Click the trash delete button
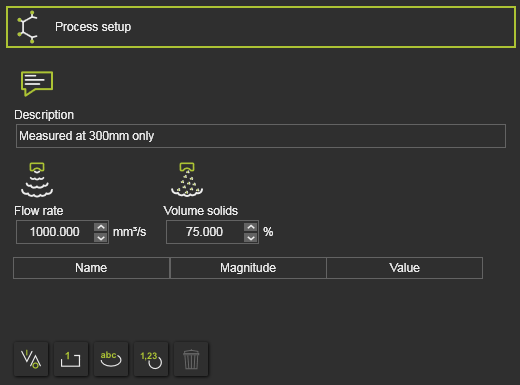 [x=191, y=359]
